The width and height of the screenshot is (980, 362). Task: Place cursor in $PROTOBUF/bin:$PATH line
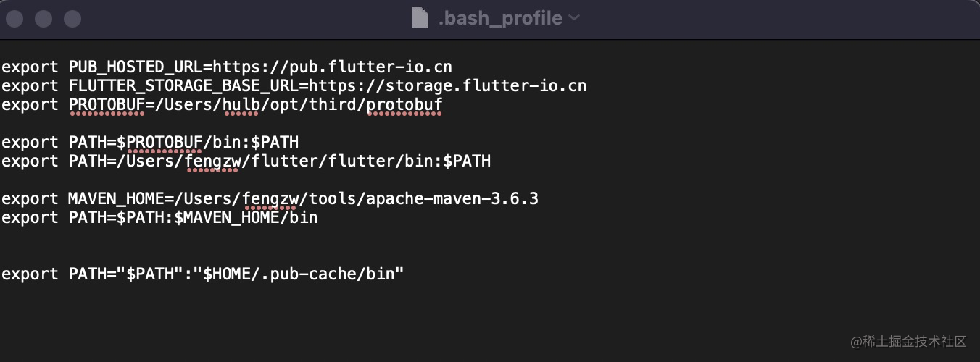coord(150,143)
